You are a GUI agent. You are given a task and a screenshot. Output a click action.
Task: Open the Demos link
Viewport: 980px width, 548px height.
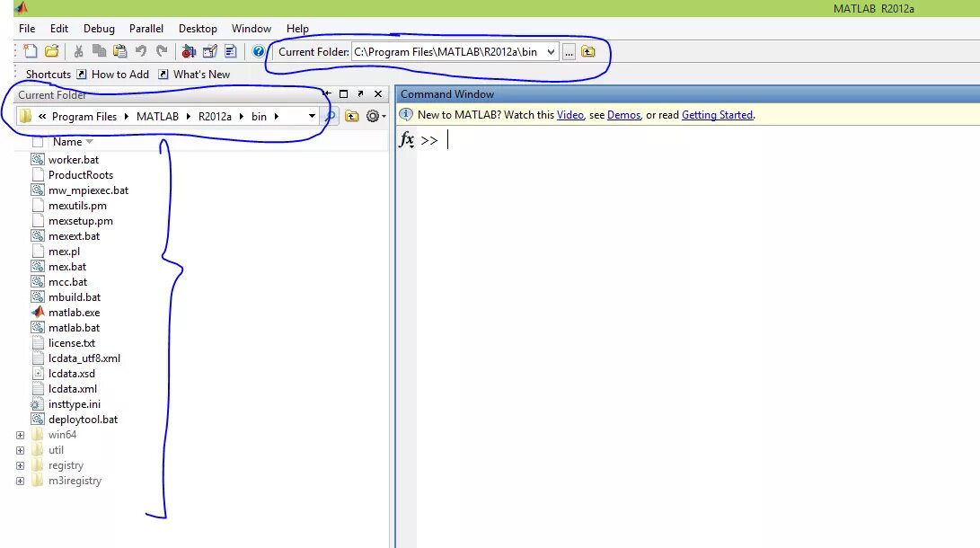[623, 115]
